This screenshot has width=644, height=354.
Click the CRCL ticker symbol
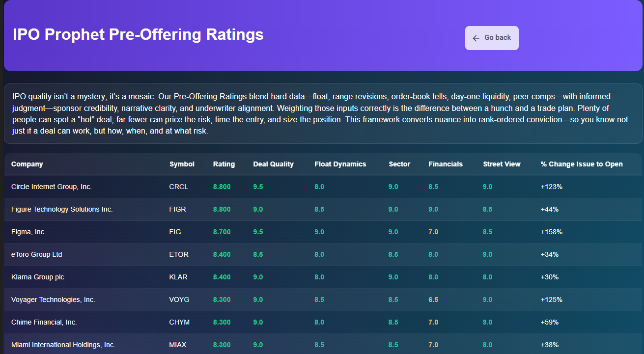(179, 187)
